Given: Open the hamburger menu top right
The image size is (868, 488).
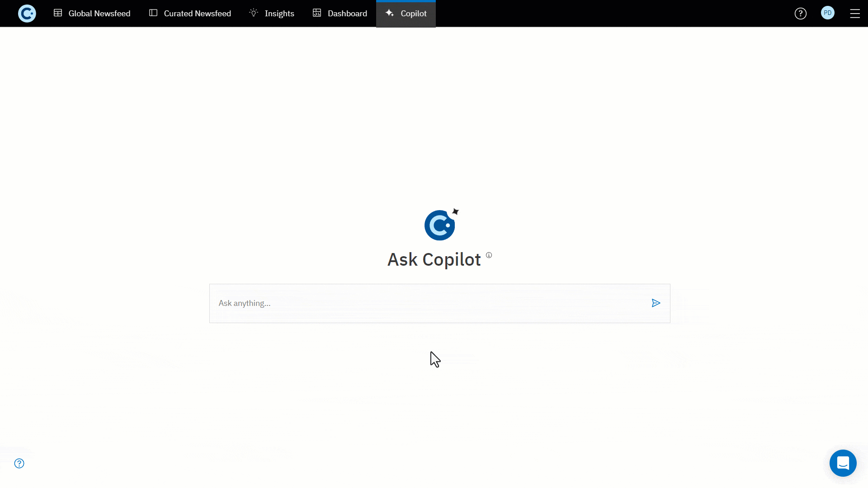Looking at the screenshot, I should click(855, 13).
